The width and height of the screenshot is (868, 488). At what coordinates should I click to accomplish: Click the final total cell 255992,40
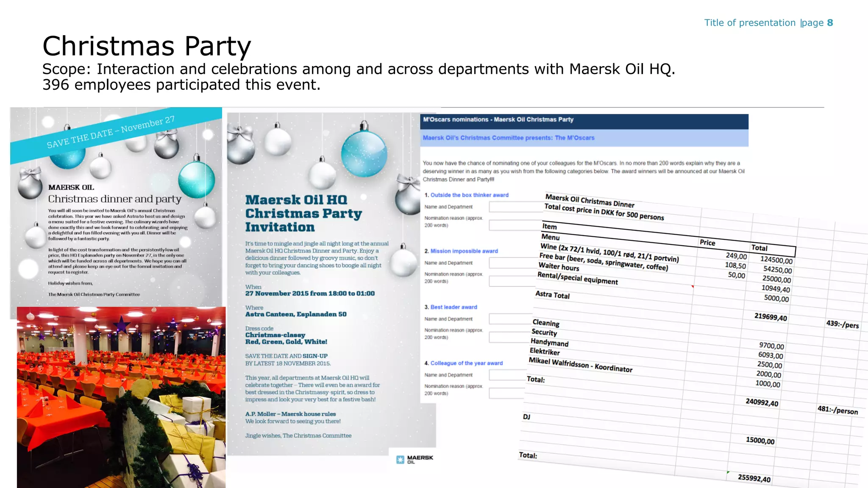[754, 478]
